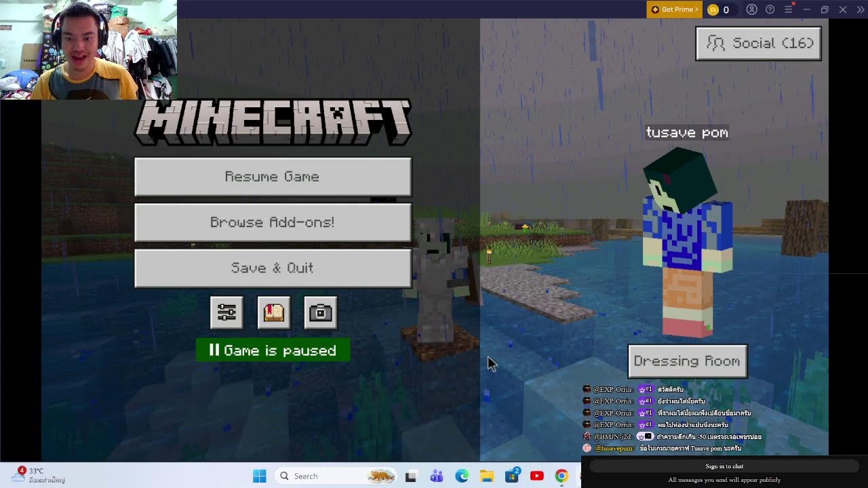Click the tusave pom character skin preview
The height and width of the screenshot is (488, 868).
tap(687, 241)
